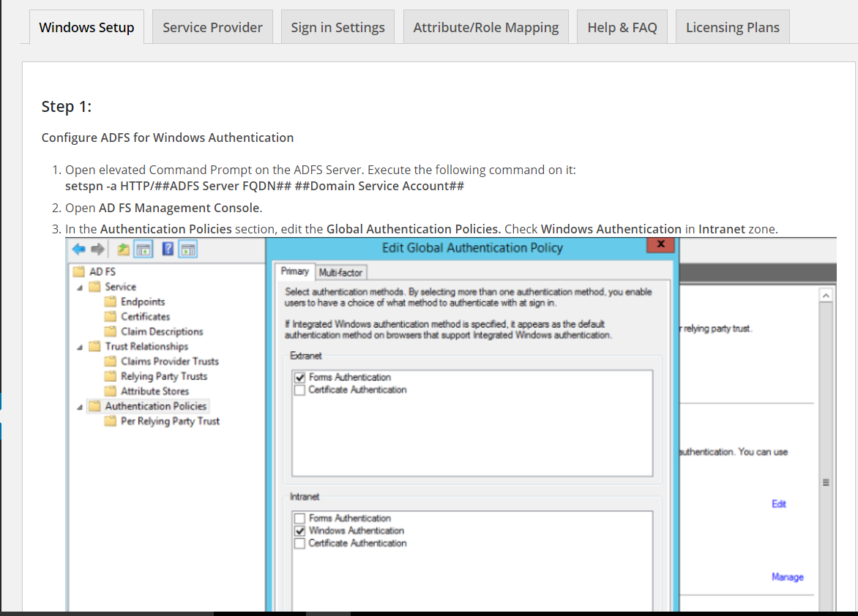Screen dimensions: 858x616
Task: Click the AD FS root folder icon
Action: pyautogui.click(x=79, y=271)
